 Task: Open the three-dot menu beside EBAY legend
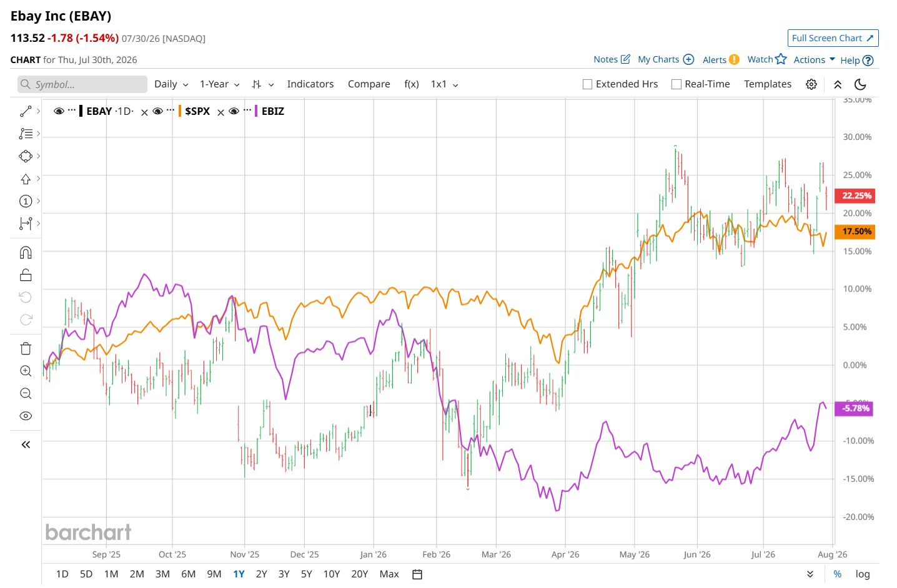coord(72,110)
